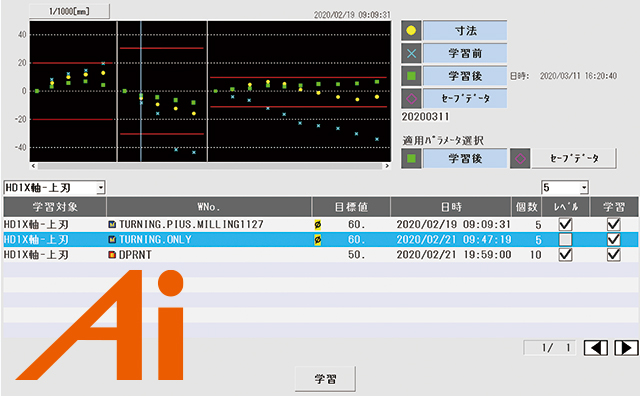The height and width of the screenshot is (396, 640).
Task: Click the 学習 button at the bottom
Action: [325, 379]
